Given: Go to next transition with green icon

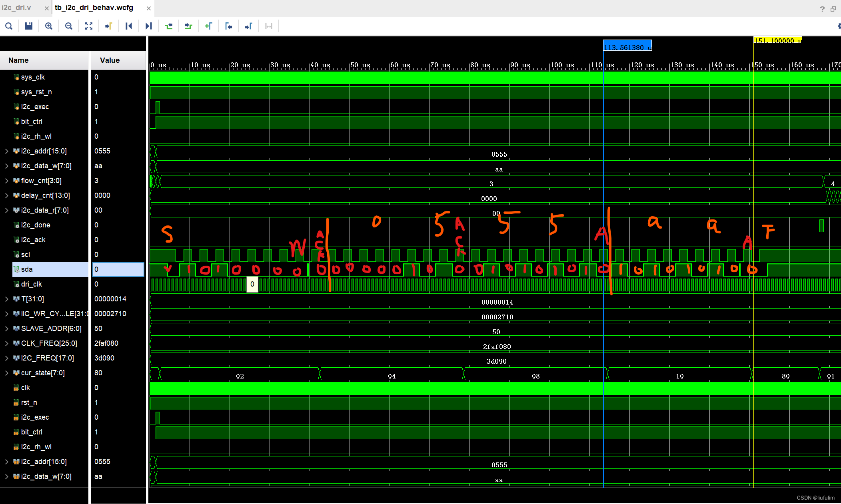Looking at the screenshot, I should pos(189,26).
